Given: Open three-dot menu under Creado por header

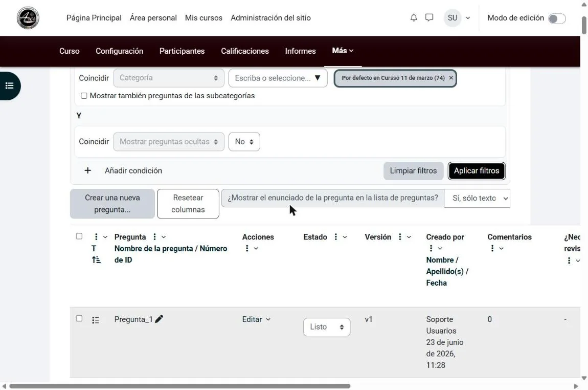Looking at the screenshot, I should coord(431,249).
